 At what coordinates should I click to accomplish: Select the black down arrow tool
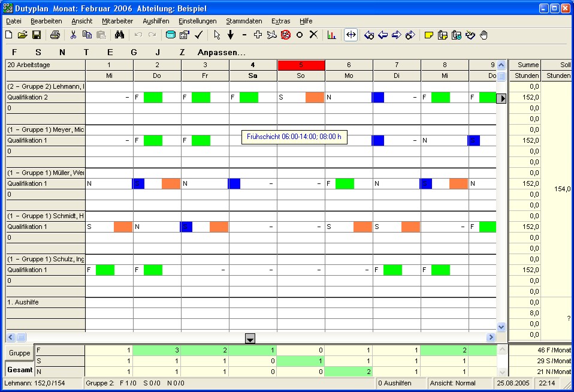tap(230, 35)
